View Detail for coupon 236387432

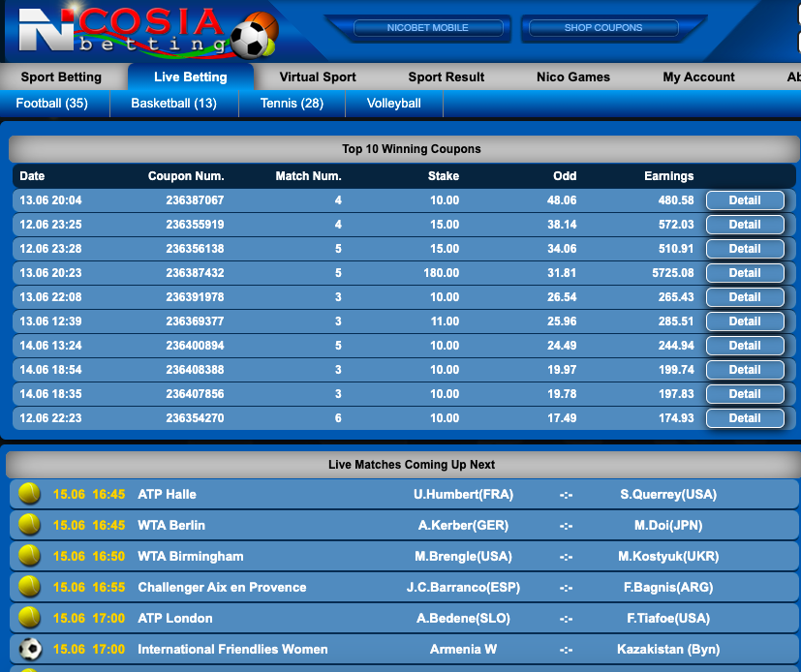coord(745,273)
